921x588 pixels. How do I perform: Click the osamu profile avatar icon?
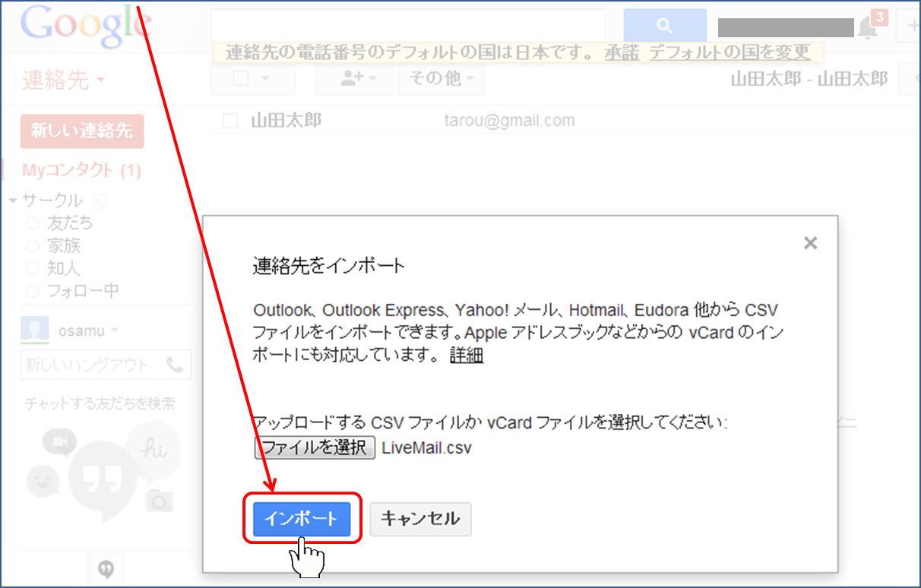click(35, 330)
